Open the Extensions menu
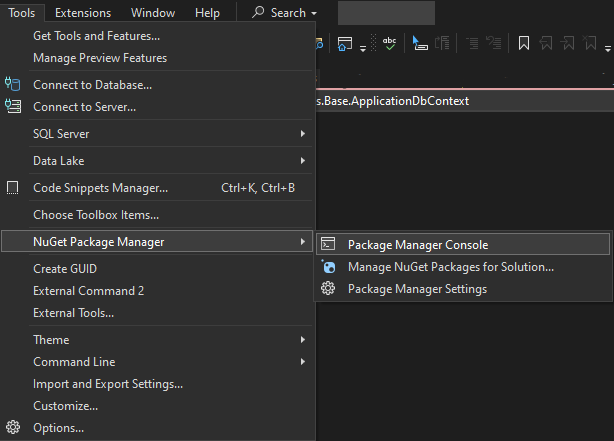This screenshot has width=614, height=441. click(83, 13)
